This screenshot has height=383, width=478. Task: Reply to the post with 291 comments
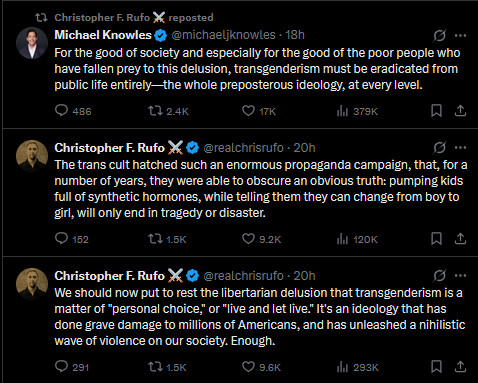72,367
